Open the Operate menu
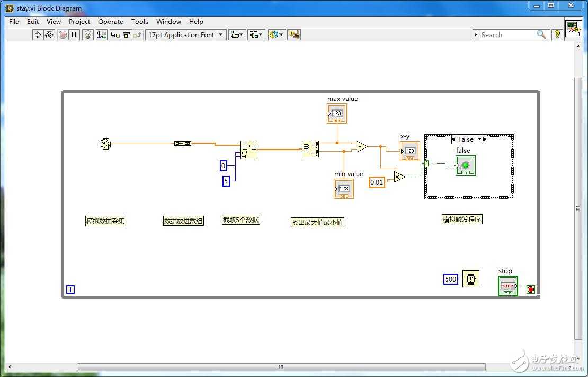Image resolution: width=588 pixels, height=377 pixels. 111,21
